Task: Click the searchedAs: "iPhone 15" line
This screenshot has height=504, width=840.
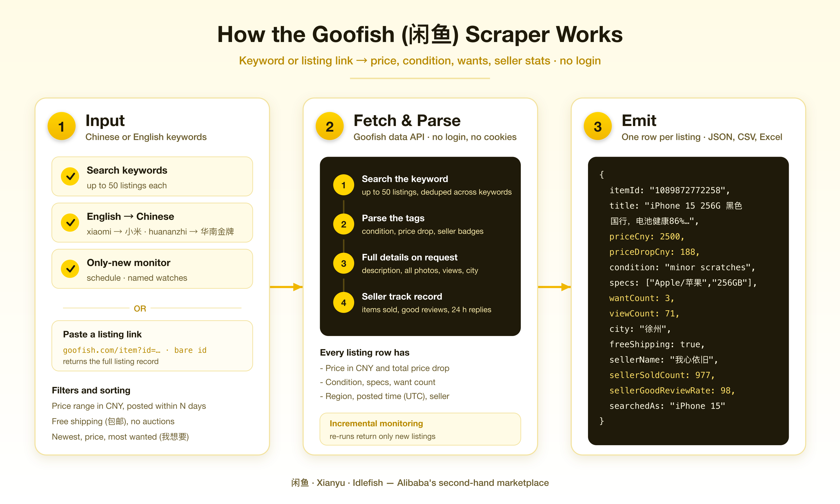Action: click(667, 406)
